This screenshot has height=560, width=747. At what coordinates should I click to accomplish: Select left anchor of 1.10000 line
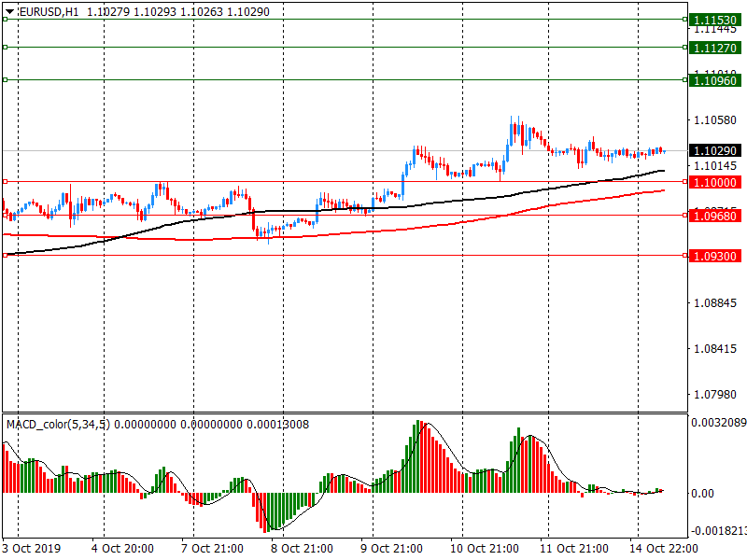click(x=6, y=181)
